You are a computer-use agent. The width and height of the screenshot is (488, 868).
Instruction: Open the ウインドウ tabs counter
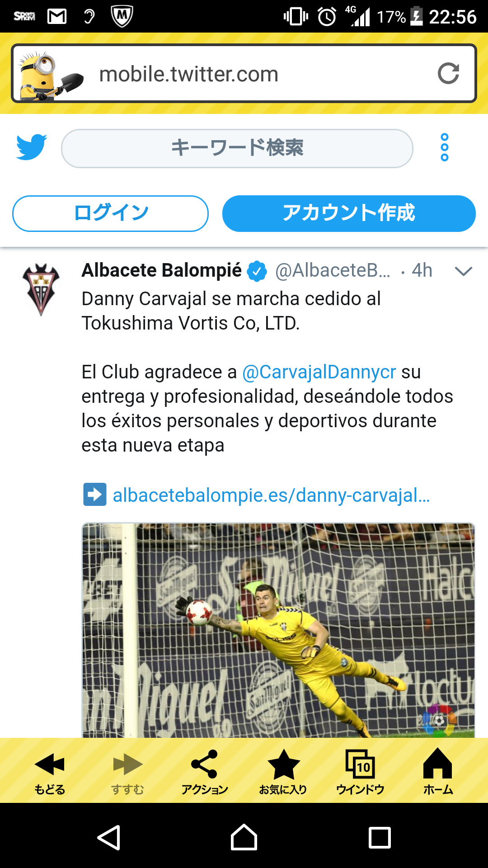click(360, 772)
